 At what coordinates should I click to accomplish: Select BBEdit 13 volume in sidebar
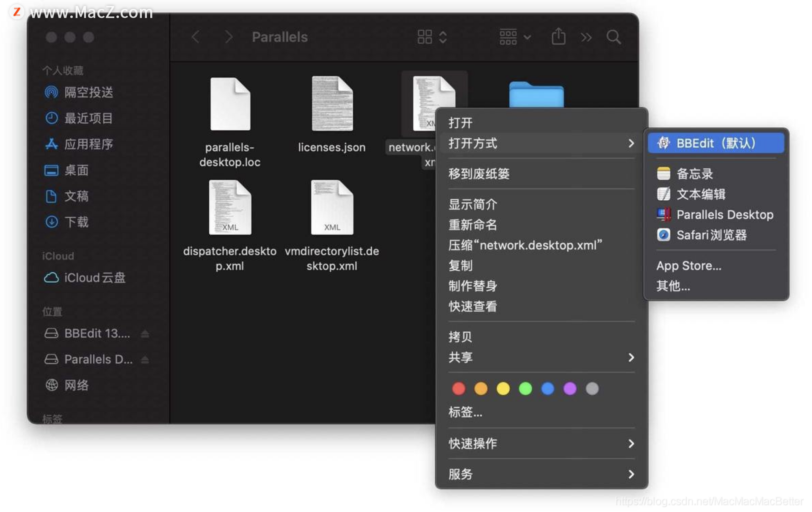[x=87, y=333]
